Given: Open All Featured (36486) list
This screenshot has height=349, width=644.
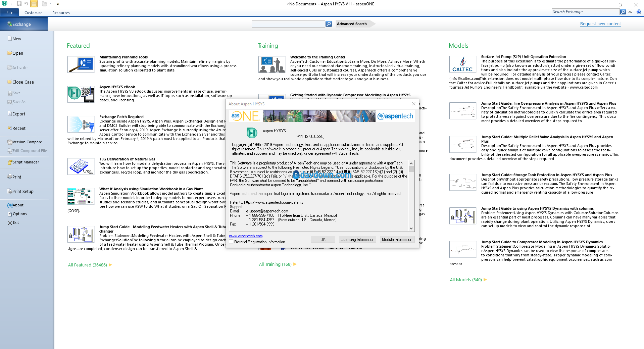Looking at the screenshot, I should tap(90, 265).
